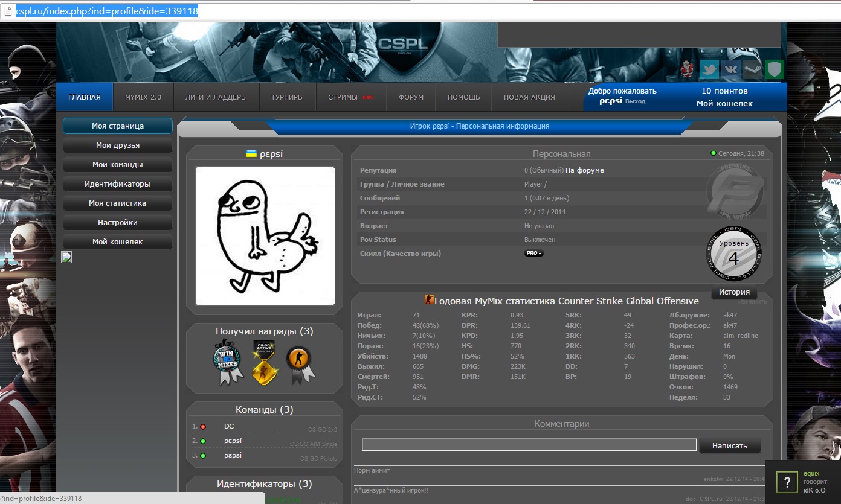Click registration date 22 / 12 / 2014
Screen dimensions: 841x504
click(545, 212)
